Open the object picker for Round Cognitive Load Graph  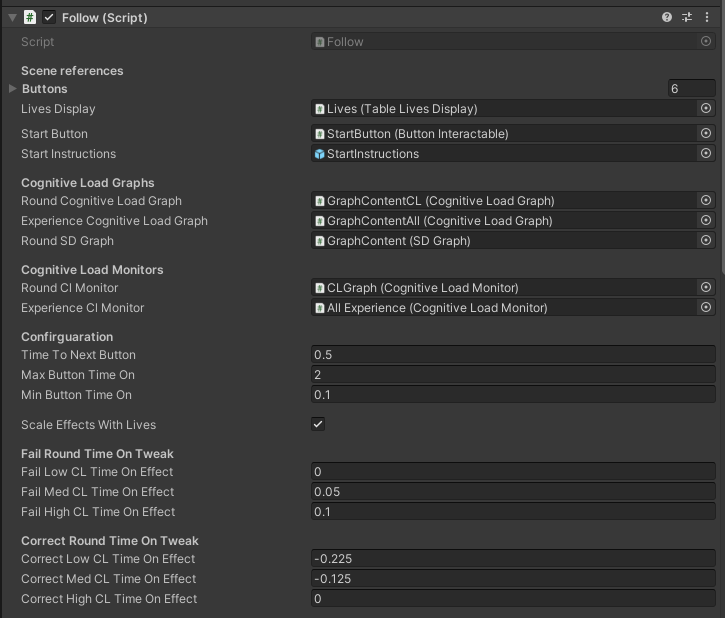(705, 200)
